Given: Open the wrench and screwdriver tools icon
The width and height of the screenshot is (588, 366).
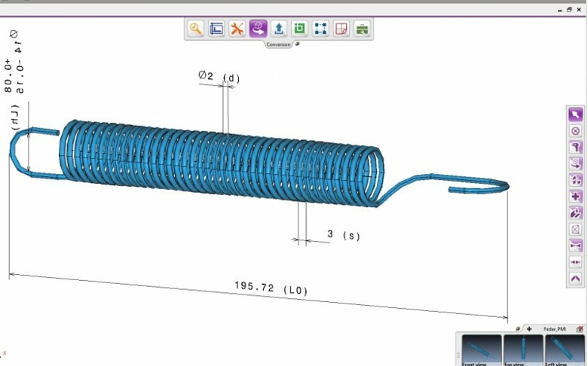Looking at the screenshot, I should point(237,29).
